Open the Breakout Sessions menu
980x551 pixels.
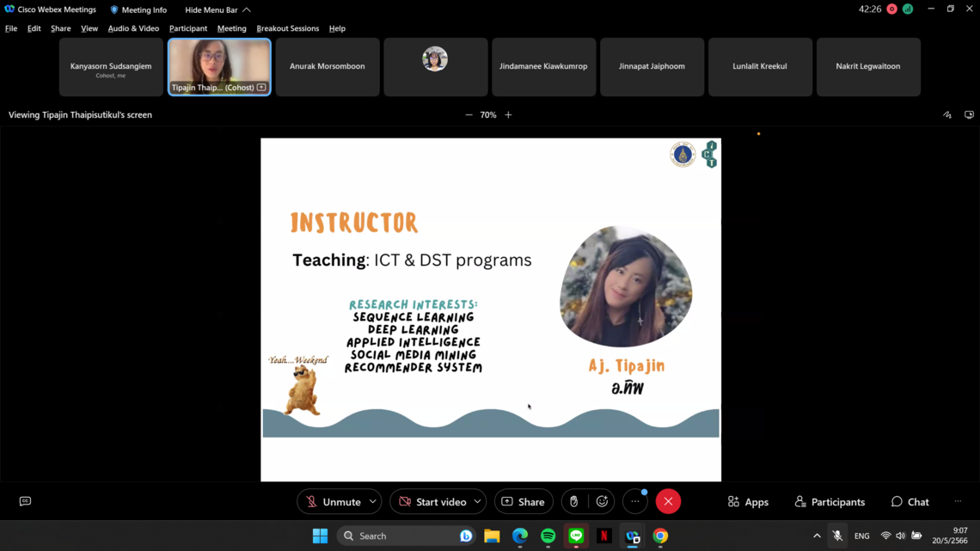click(287, 28)
